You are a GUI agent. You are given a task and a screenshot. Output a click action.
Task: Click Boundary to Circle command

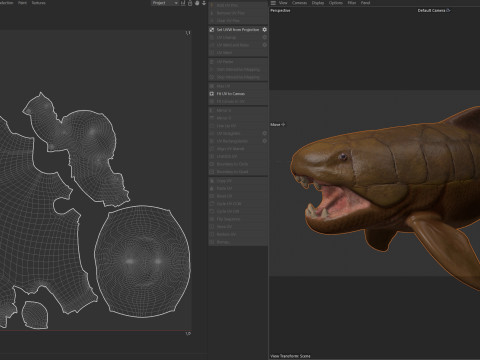coord(238,164)
